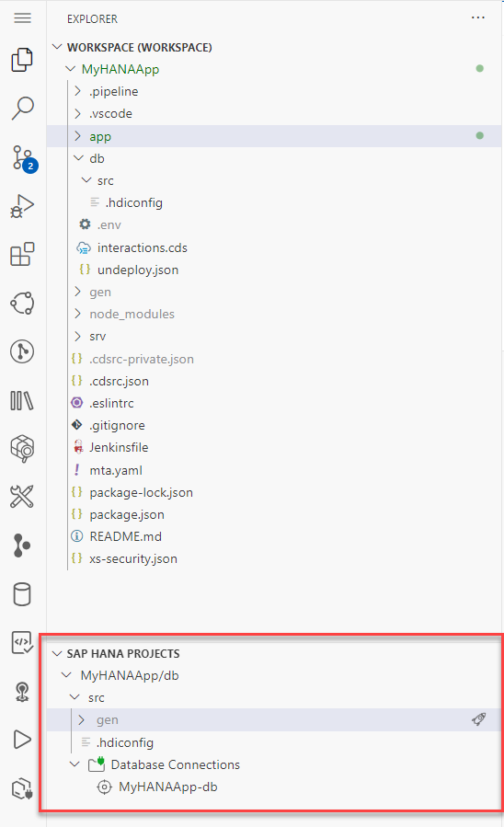
Task: Open the books library icon in activity bar
Action: (x=22, y=400)
